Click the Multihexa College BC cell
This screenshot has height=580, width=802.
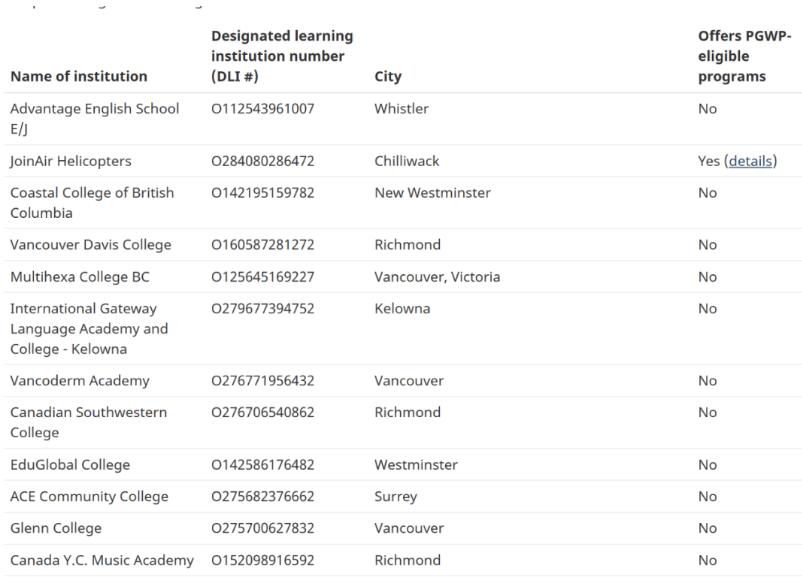click(x=80, y=277)
